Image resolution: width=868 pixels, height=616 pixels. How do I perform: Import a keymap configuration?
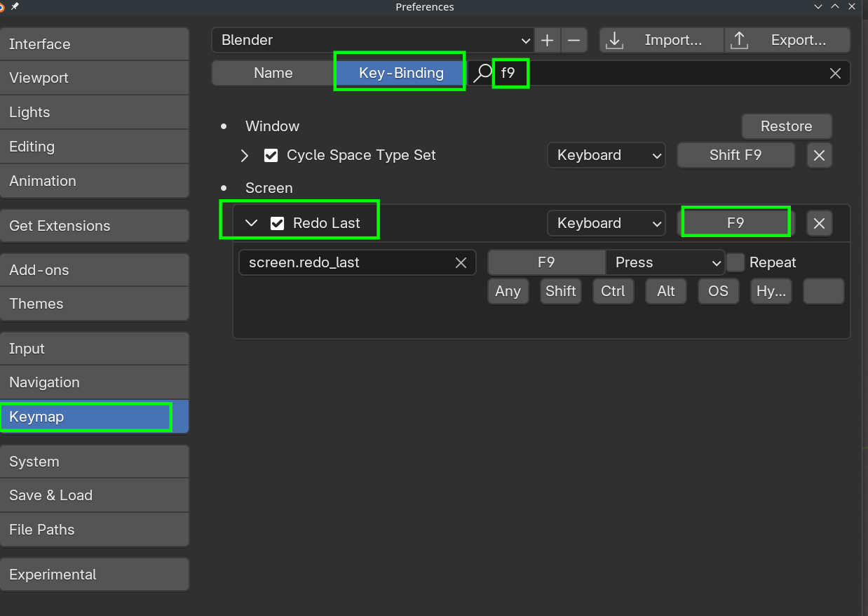pos(661,40)
